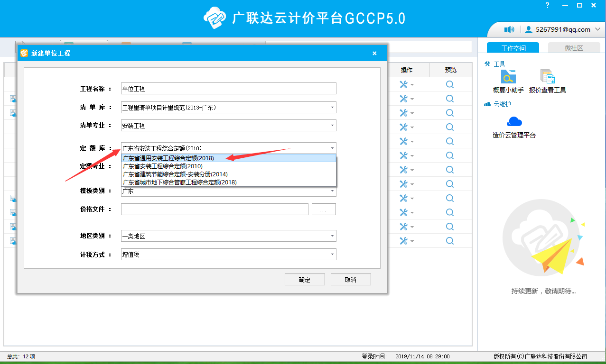This screenshot has width=606, height=364.
Task: Click the preview magnifier in the bottom table row
Action: [x=450, y=241]
